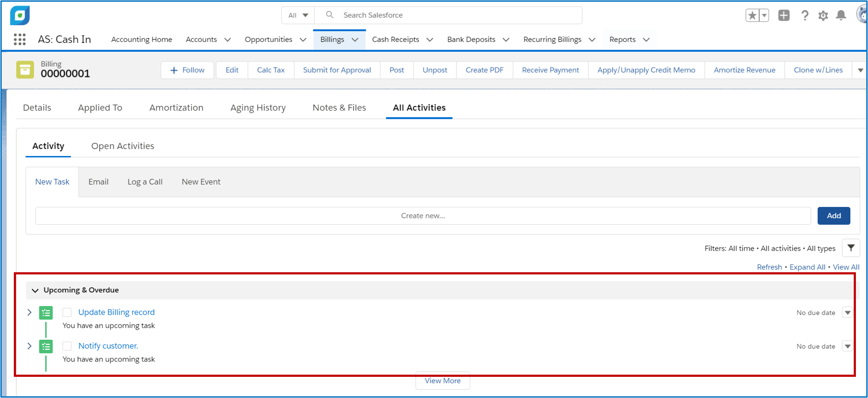Expand the Billings nav dropdown chevron

[355, 40]
